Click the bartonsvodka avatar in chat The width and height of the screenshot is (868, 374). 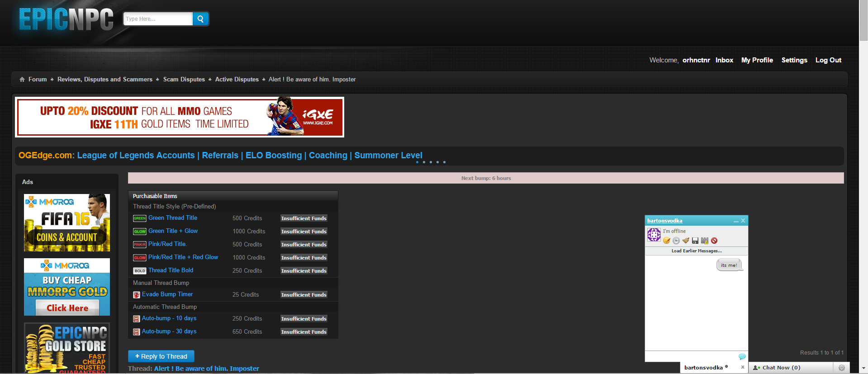[654, 235]
